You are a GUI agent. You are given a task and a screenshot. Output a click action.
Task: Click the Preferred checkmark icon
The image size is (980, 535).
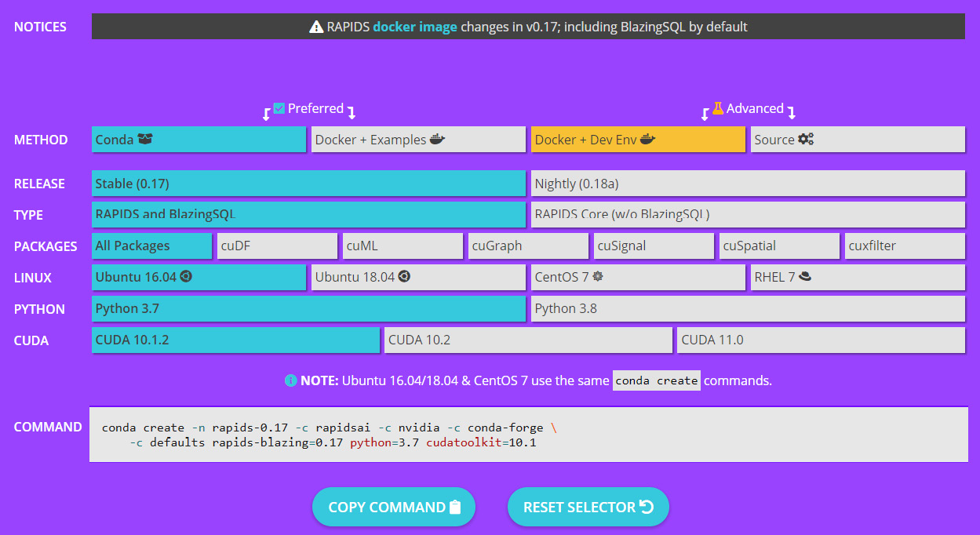click(x=279, y=108)
